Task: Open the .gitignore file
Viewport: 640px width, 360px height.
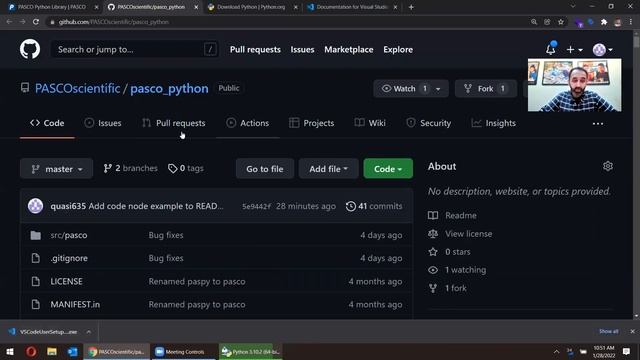Action: click(69, 258)
